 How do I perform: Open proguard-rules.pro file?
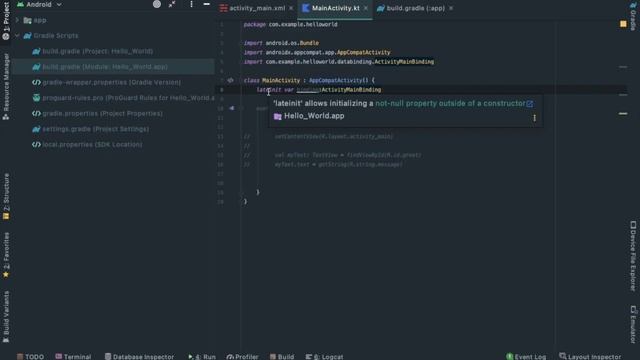click(128, 98)
